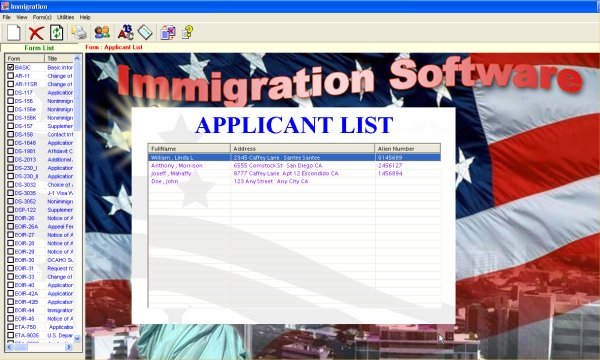Click form list scroll left arrow

point(10,347)
